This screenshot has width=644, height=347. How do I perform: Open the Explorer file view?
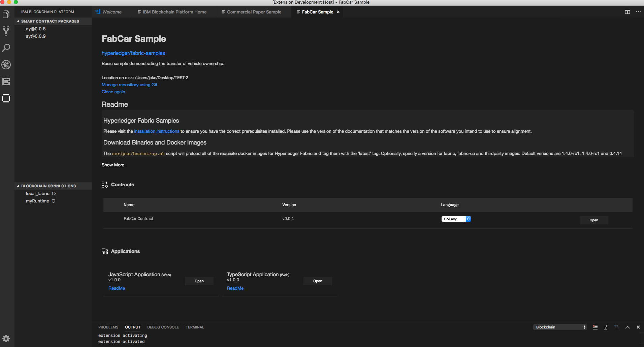[6, 14]
